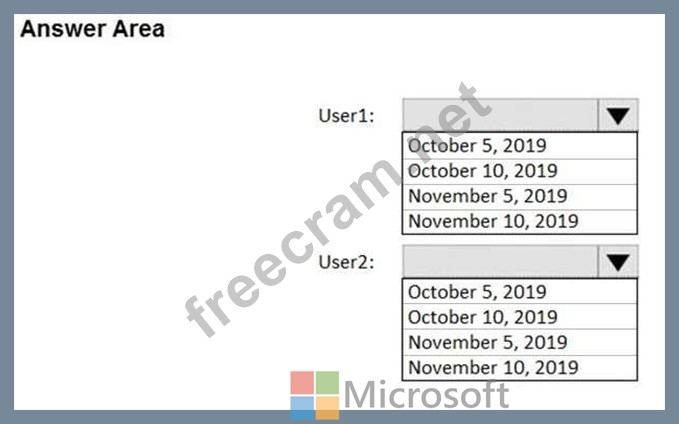Pick November 5, 2019 in User1 list

(x=520, y=197)
